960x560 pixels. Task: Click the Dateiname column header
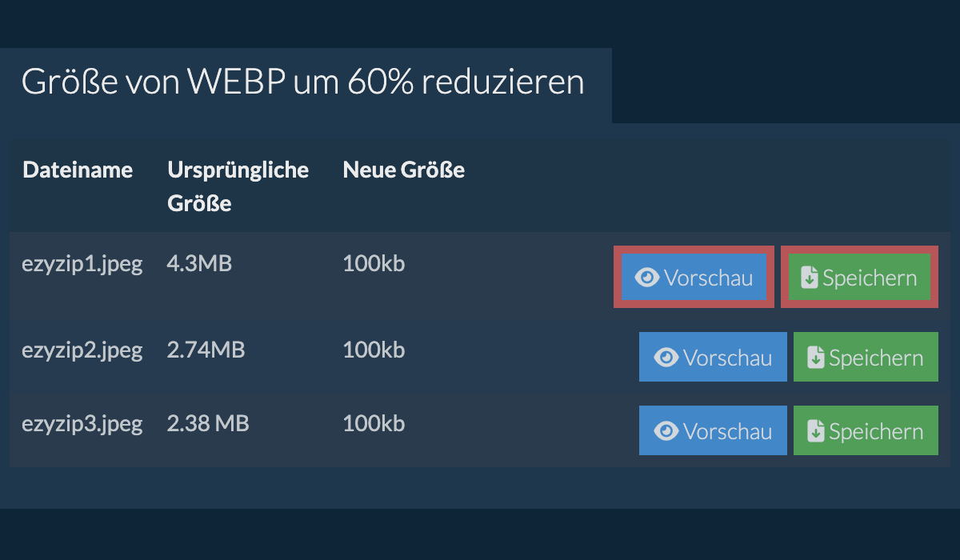[78, 170]
